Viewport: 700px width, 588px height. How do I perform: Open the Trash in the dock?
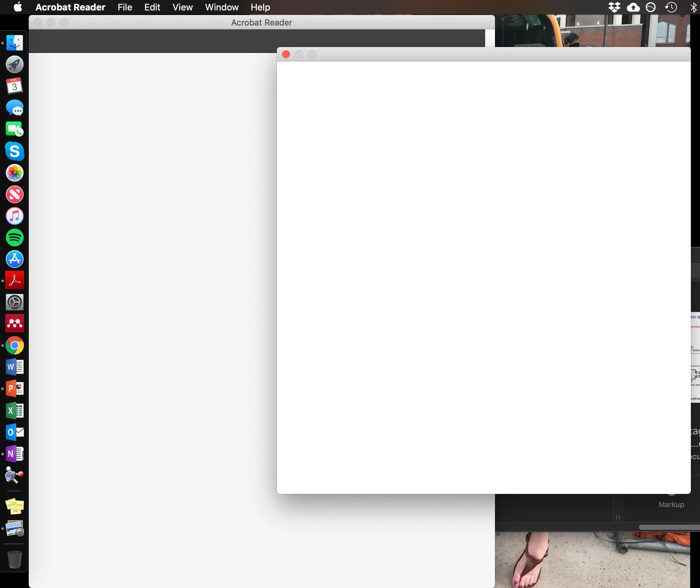tap(15, 559)
